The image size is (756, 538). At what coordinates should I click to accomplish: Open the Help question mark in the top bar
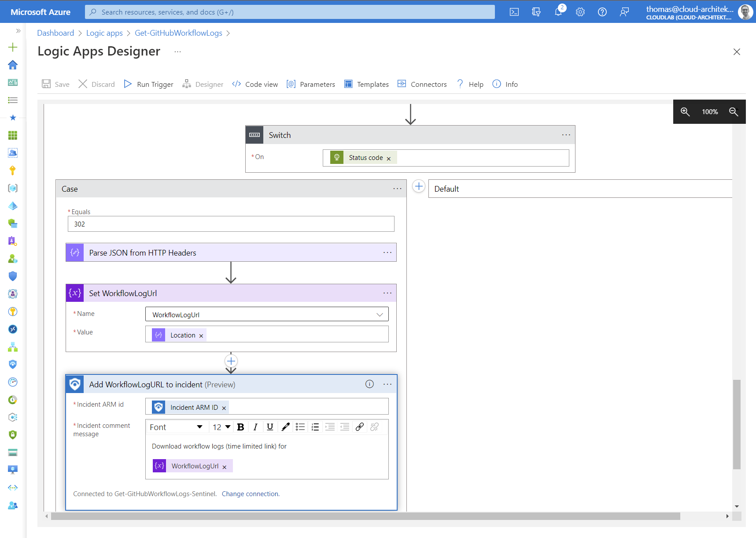[602, 12]
